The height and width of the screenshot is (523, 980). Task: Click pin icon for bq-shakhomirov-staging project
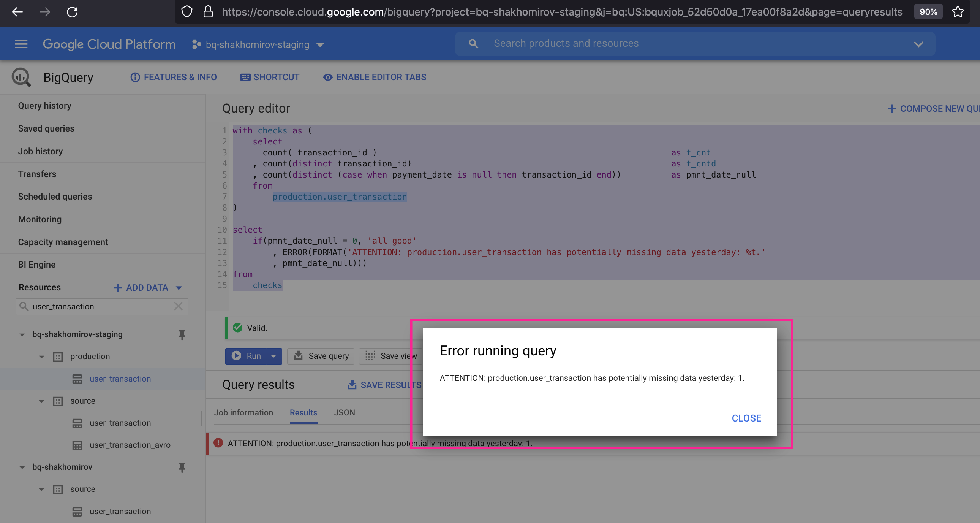tap(182, 334)
